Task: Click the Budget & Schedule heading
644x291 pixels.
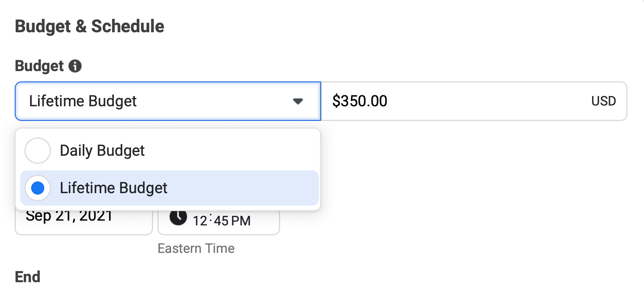Action: tap(89, 26)
